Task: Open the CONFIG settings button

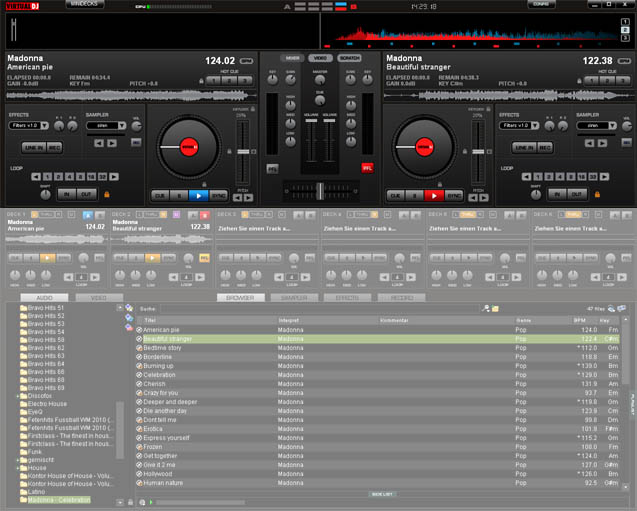Action: coord(541,4)
